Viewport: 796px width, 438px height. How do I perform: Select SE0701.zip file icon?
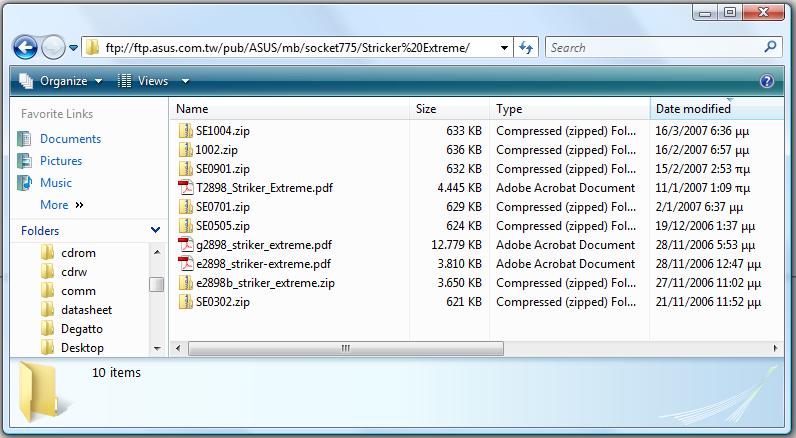pyautogui.click(x=185, y=207)
